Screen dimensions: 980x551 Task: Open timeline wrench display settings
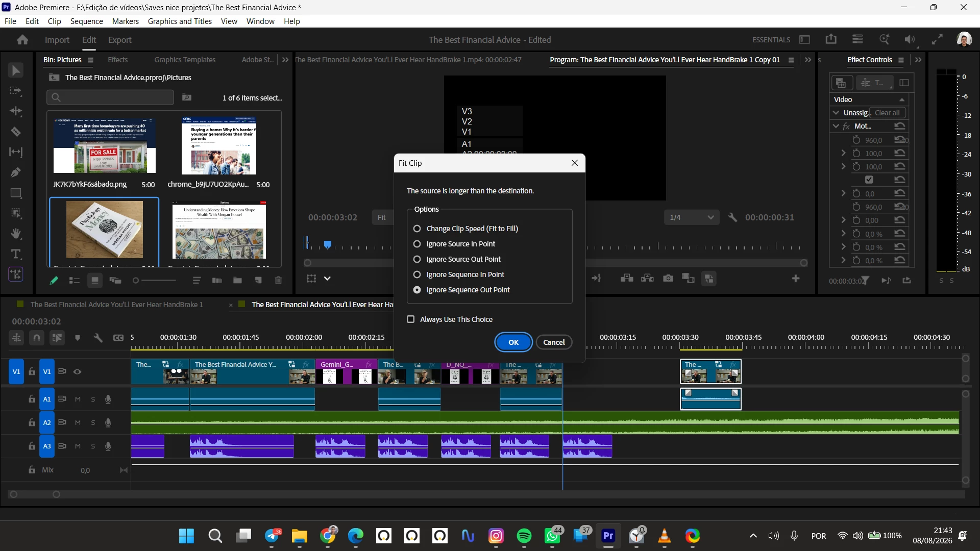coord(98,338)
